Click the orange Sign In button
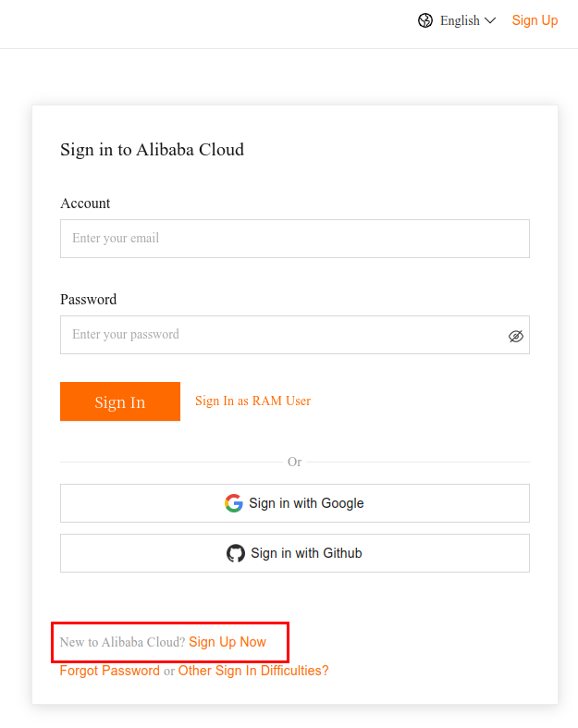 [x=120, y=401]
